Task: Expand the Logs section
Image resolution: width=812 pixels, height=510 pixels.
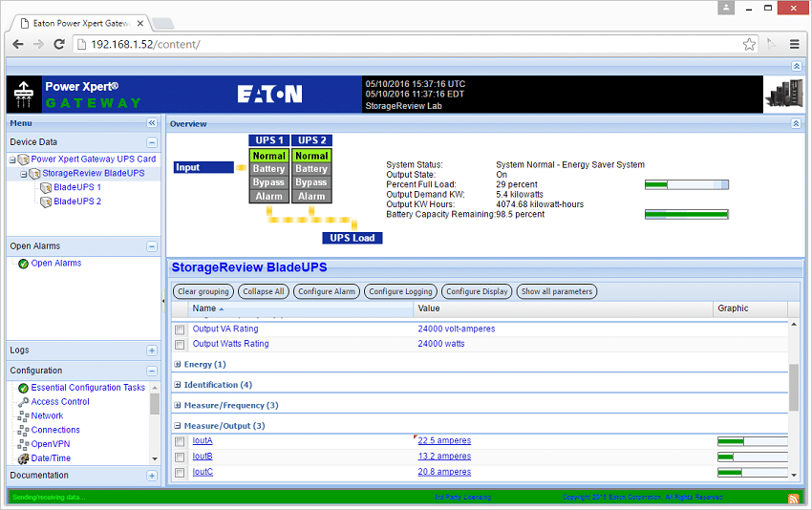Action: 152,351
